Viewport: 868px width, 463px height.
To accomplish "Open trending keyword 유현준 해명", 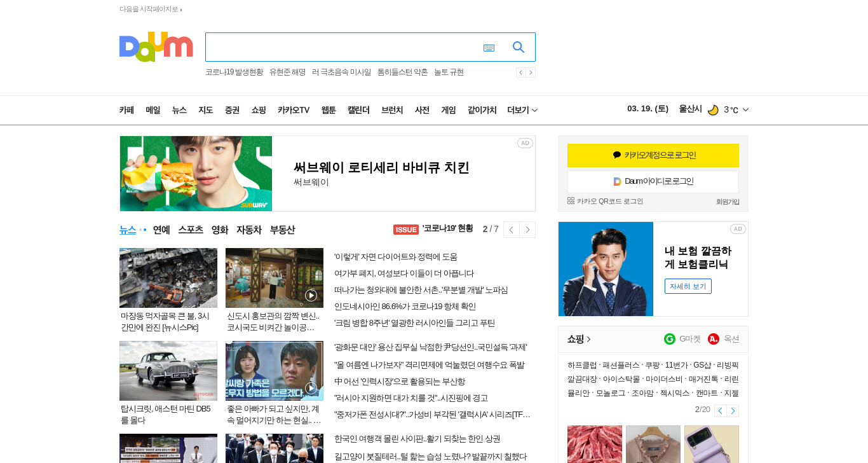I will click(287, 73).
